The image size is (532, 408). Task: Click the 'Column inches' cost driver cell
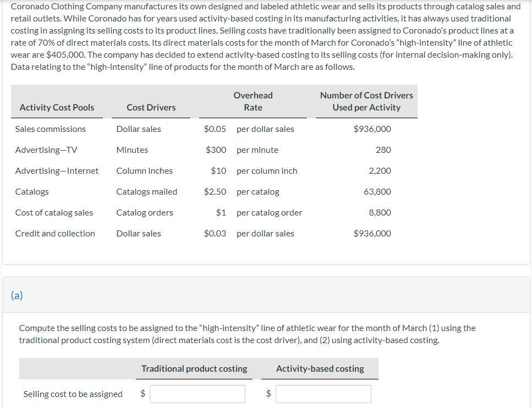tap(144, 171)
